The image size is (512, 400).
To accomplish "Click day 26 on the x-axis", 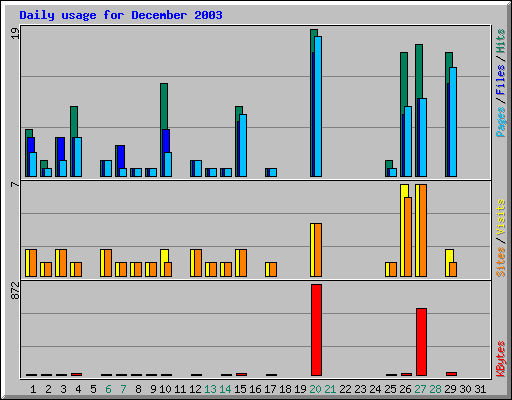I will [x=405, y=389].
